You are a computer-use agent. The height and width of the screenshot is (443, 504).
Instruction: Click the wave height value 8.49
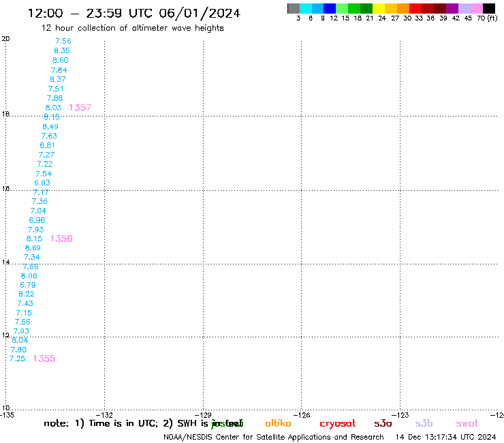click(x=50, y=127)
